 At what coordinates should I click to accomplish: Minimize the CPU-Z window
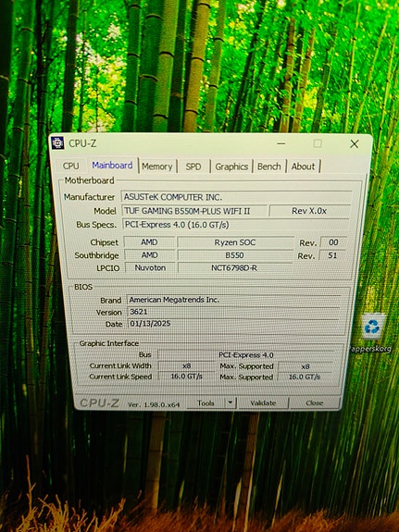pos(281,143)
